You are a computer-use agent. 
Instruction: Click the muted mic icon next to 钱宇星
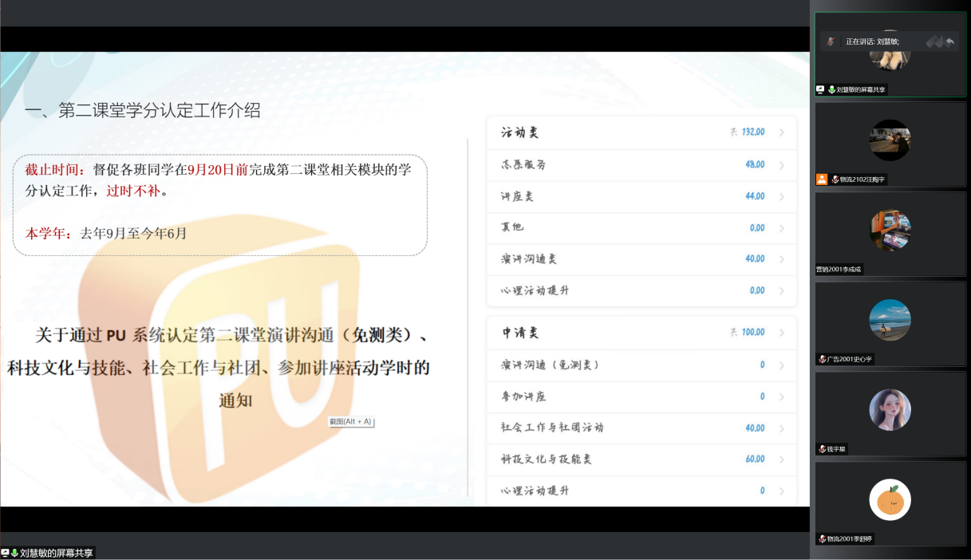pos(823,449)
